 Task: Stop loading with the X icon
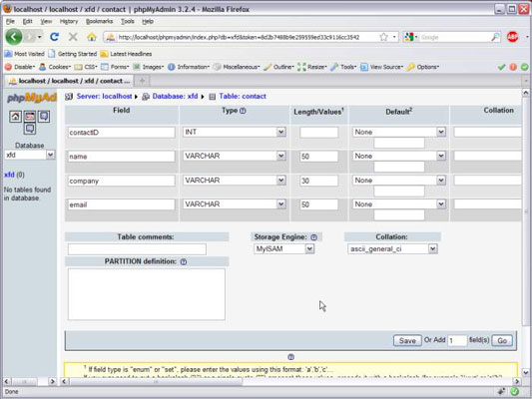tap(73, 37)
